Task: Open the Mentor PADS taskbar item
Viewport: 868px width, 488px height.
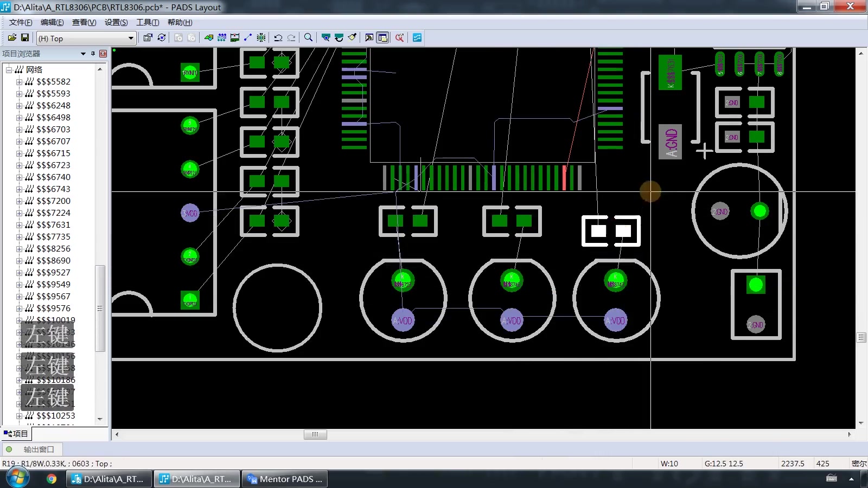Action: click(x=285, y=479)
